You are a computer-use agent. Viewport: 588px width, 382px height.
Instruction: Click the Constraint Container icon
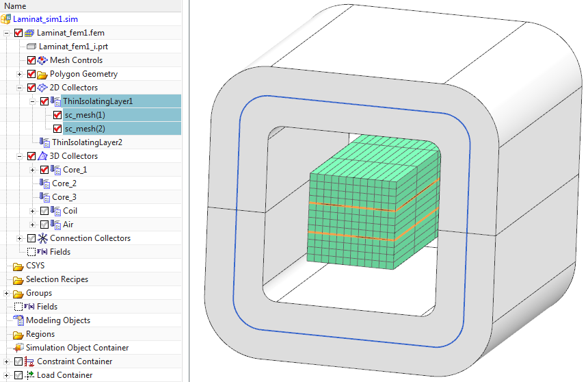tap(29, 361)
